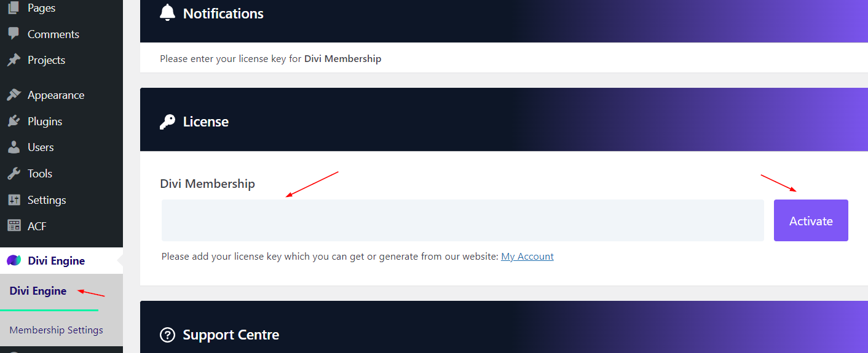Click the ACF fields icon
868x353 pixels.
point(14,226)
